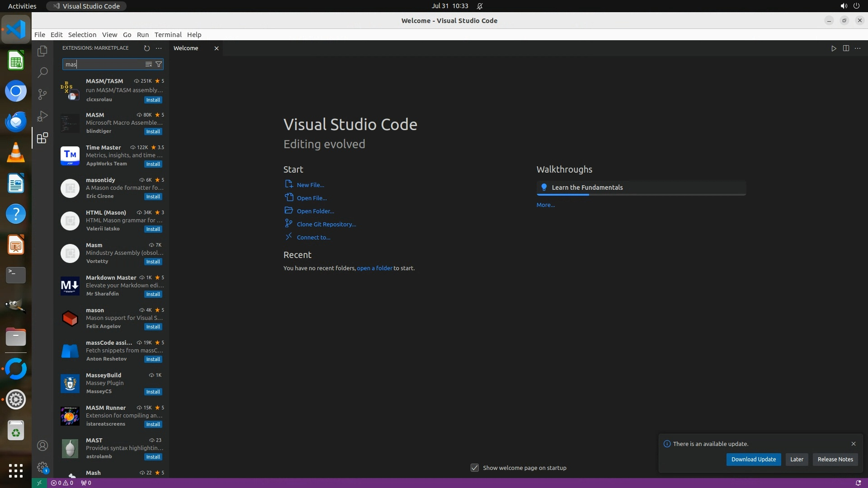Click the extensions search input field
Viewport: 868px width, 488px height.
[104, 64]
